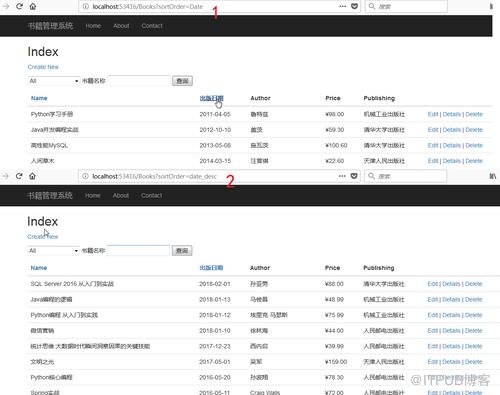The image size is (500, 395).
Task: Select the Python学习手册 book name cell
Action: click(52, 114)
